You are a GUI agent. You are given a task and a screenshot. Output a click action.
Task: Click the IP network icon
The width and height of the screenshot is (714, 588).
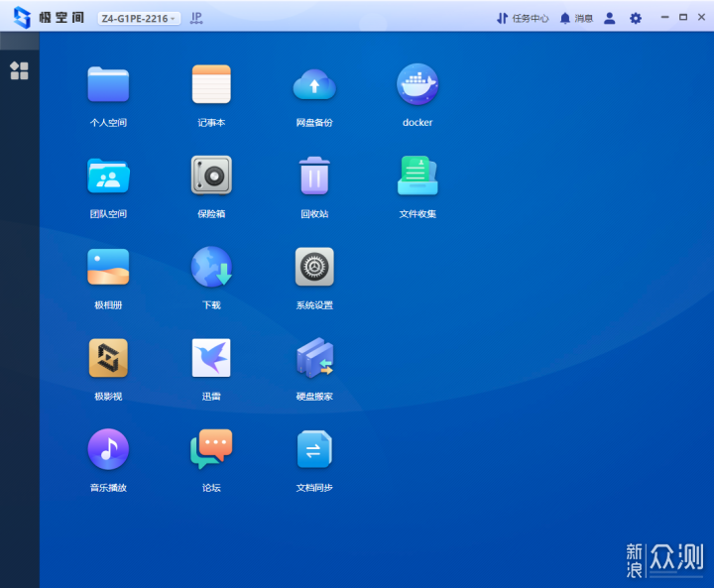(x=196, y=18)
